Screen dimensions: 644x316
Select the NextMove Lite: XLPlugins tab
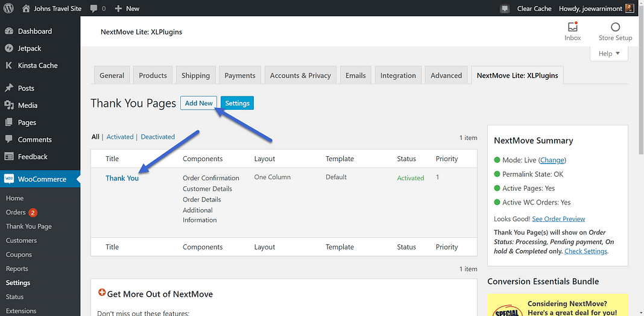[517, 75]
